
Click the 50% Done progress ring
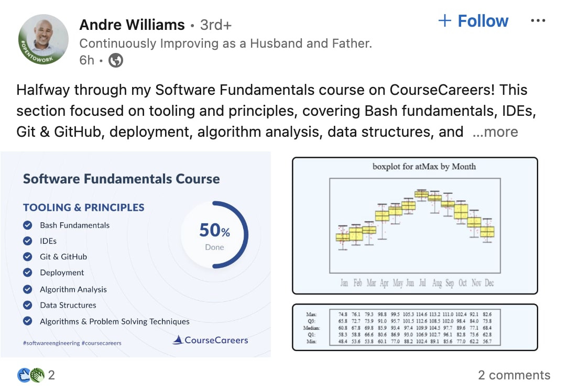(215, 235)
